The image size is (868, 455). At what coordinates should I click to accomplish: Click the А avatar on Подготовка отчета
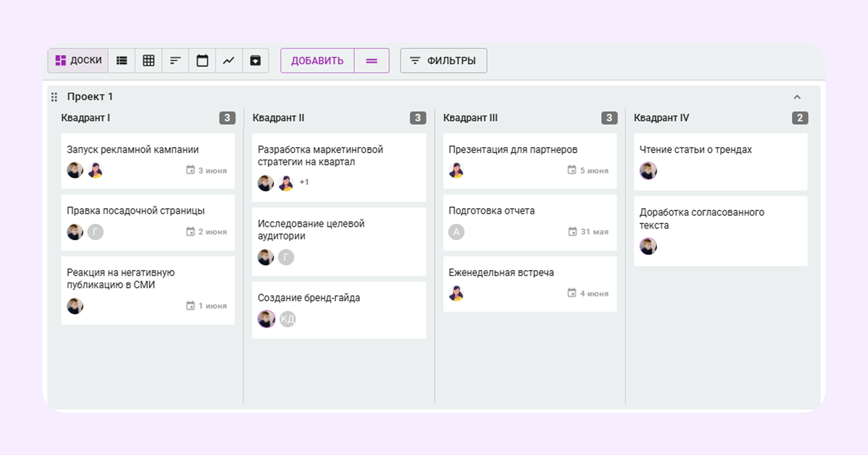456,232
